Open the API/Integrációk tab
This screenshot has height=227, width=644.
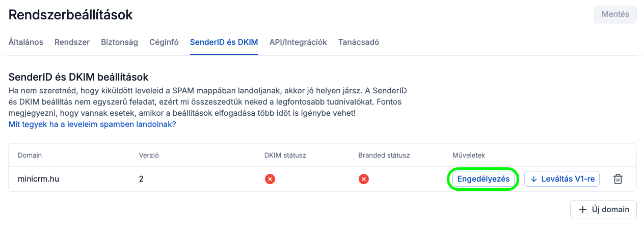point(298,42)
